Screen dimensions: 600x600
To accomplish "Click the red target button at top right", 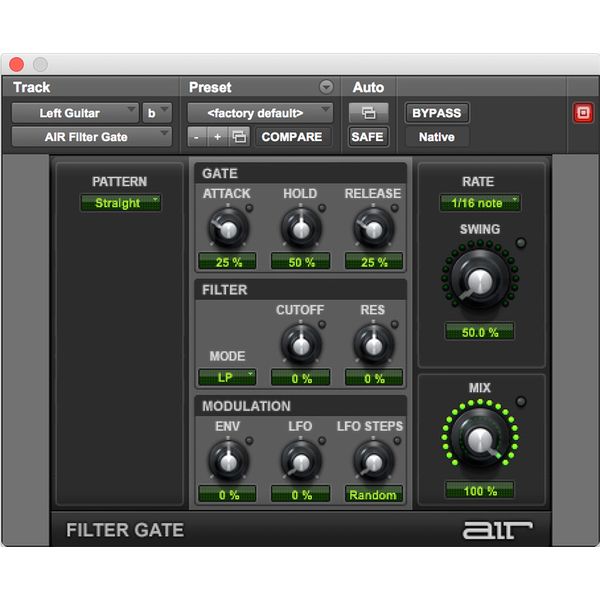I will (583, 113).
